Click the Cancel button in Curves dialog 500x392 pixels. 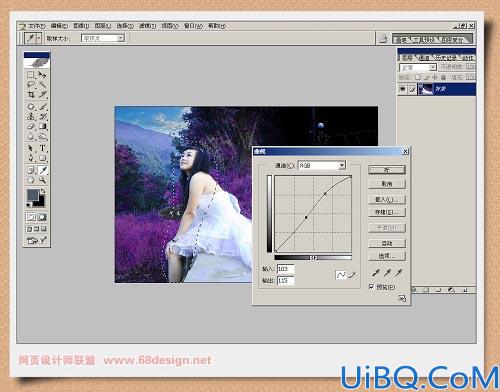387,184
